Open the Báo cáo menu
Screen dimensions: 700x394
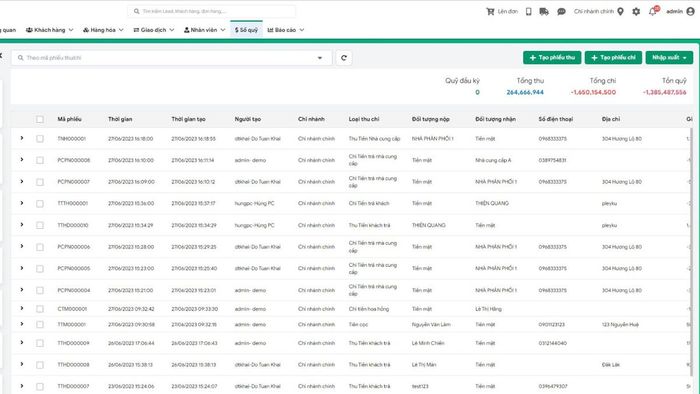click(286, 30)
